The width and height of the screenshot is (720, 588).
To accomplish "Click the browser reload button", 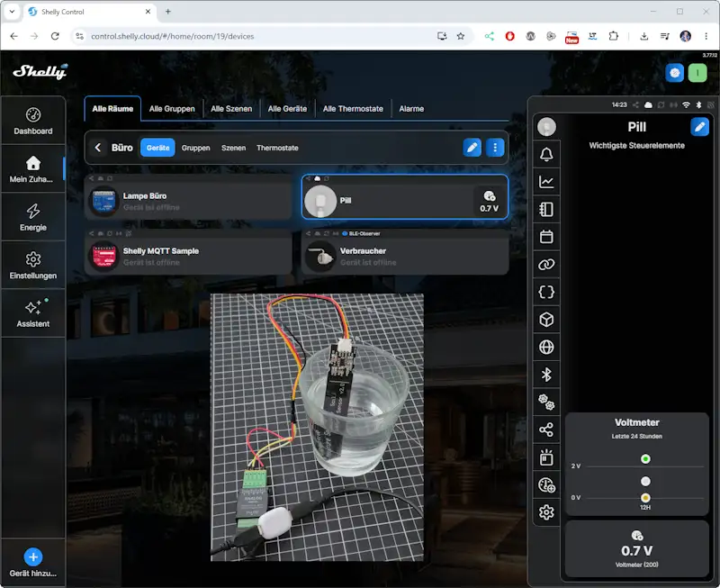I will [55, 36].
